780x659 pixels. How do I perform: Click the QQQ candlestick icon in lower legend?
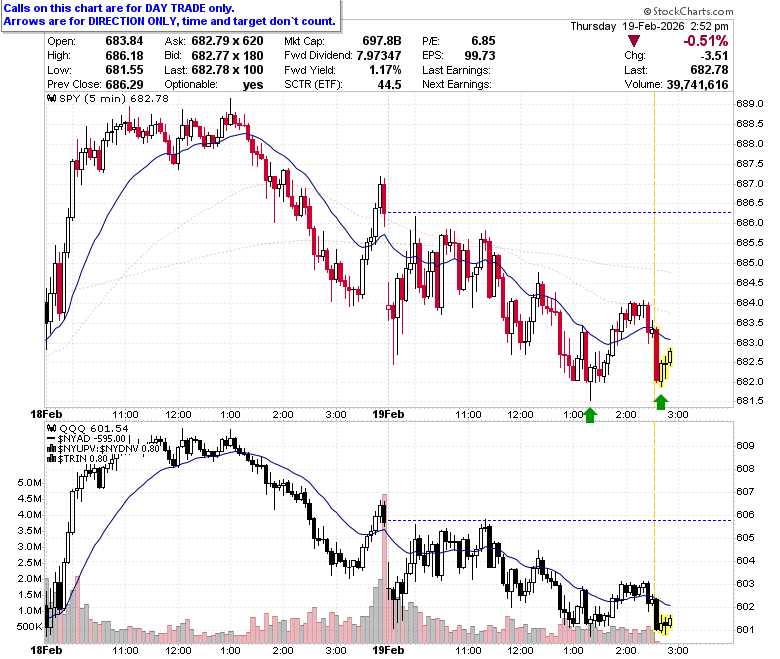[x=51, y=429]
